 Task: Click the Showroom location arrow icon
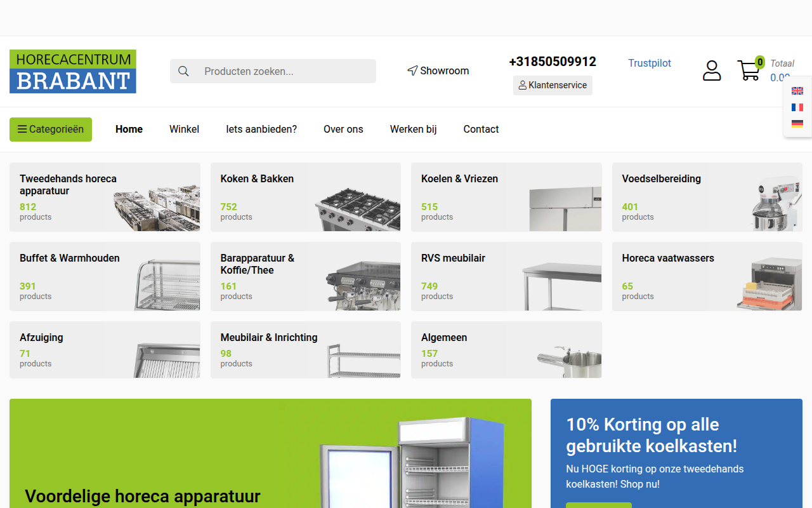412,70
